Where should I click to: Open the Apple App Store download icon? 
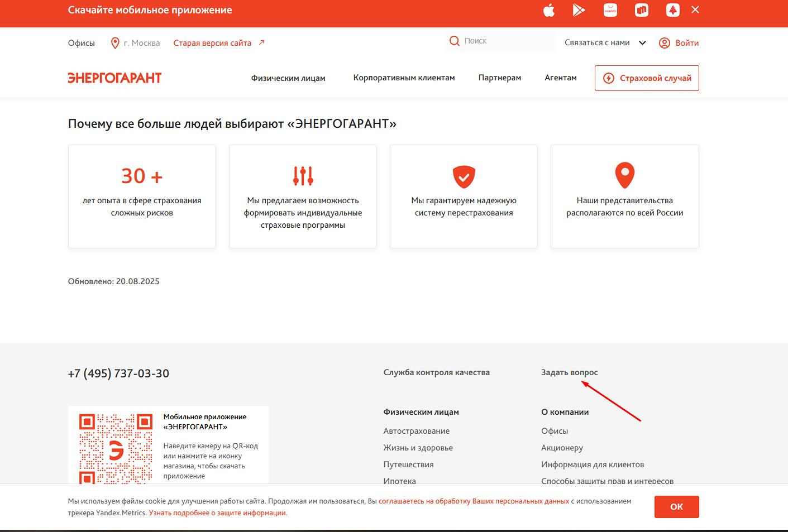pos(549,10)
